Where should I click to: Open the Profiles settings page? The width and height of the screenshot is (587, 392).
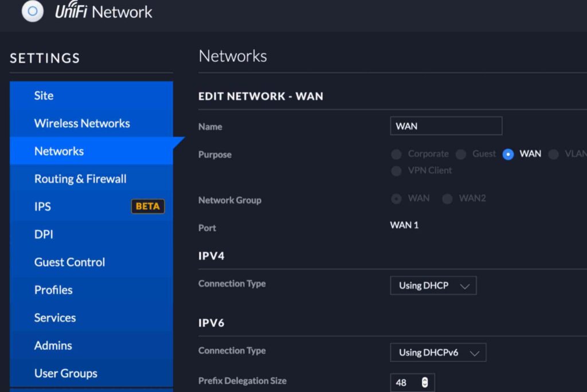pyautogui.click(x=91, y=290)
